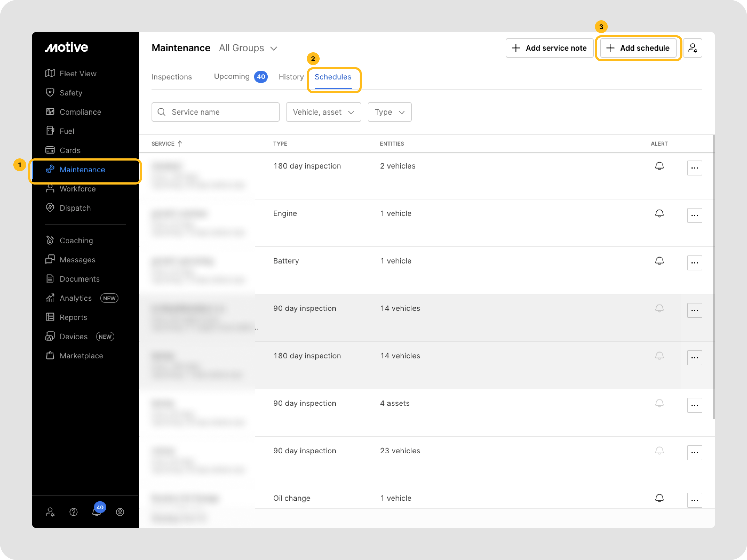Switch to the History tab
This screenshot has height=560, width=747.
click(x=291, y=77)
